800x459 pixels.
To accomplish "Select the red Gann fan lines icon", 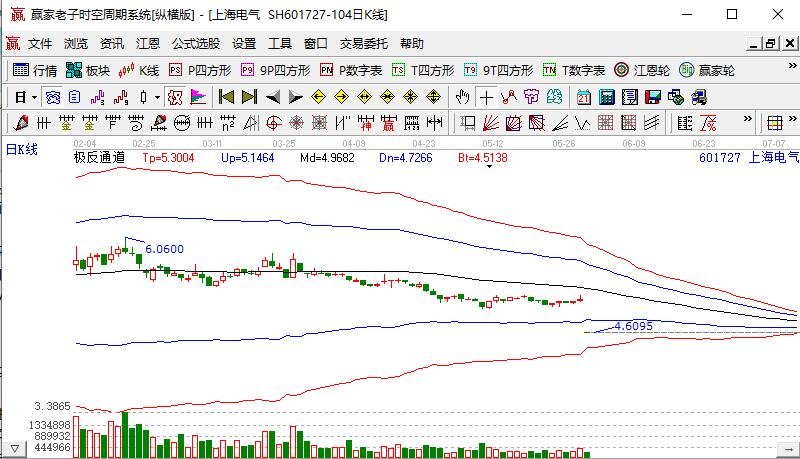I will 491,123.
